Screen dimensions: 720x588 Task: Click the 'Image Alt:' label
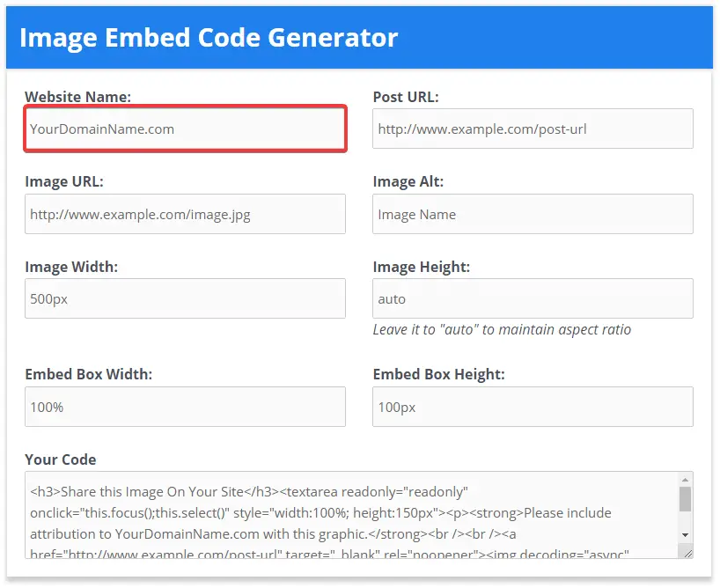point(408,181)
